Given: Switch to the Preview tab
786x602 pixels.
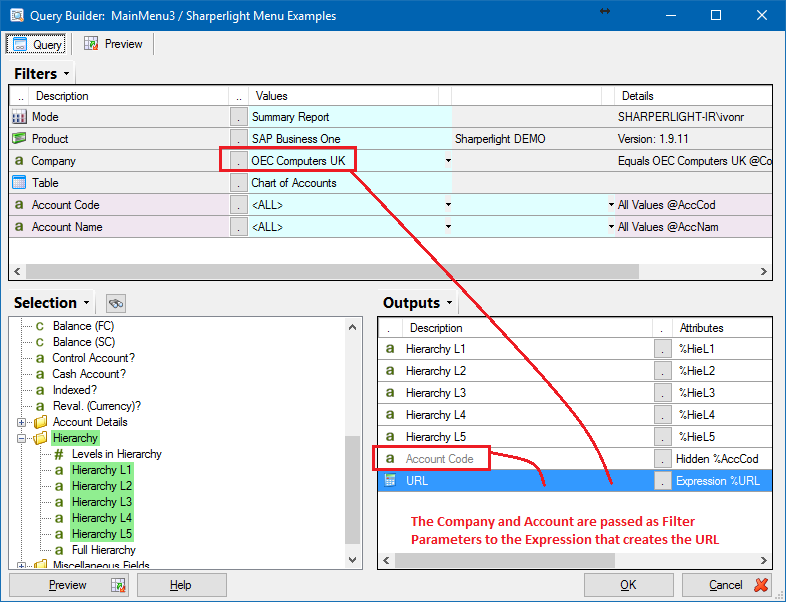Looking at the screenshot, I should (113, 44).
